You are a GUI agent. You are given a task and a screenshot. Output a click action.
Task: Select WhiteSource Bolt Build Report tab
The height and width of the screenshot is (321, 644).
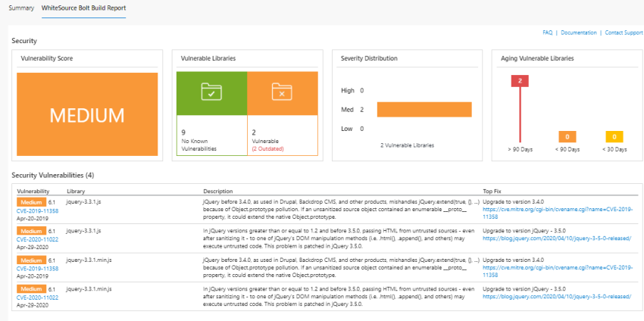click(x=84, y=8)
